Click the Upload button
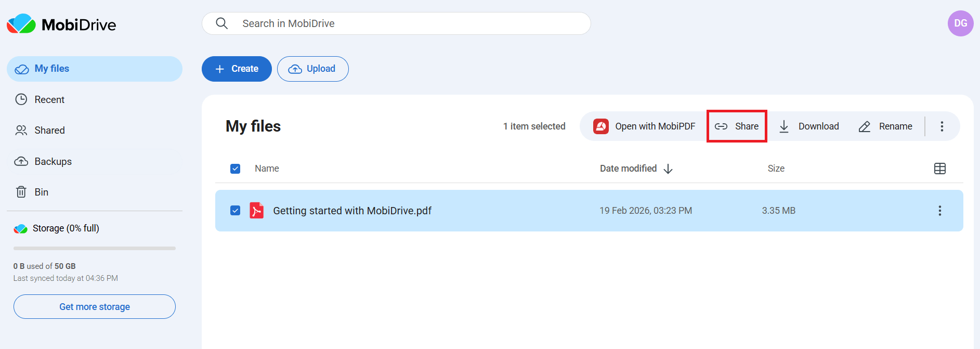 click(x=313, y=69)
